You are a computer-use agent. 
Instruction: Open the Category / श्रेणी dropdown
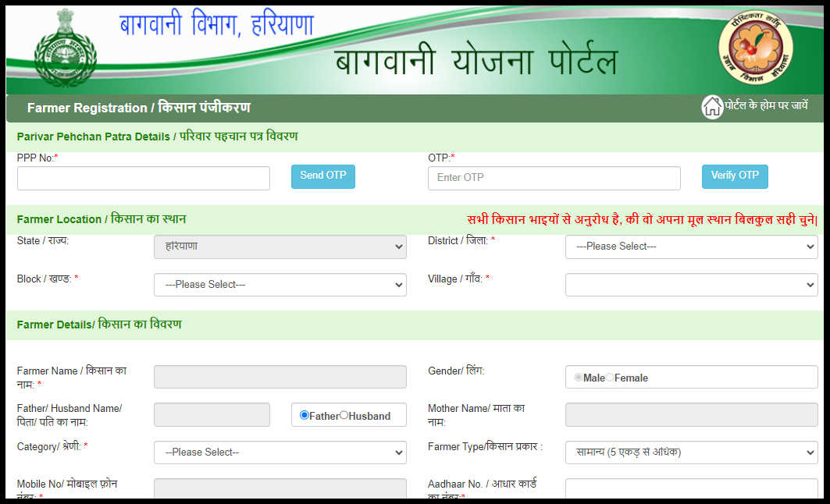coord(280,453)
